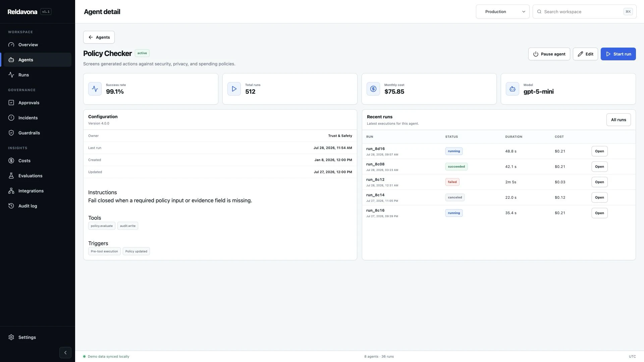Image resolution: width=644 pixels, height=362 pixels.
Task: Navigate to Evaluations under Insights
Action: (38, 176)
